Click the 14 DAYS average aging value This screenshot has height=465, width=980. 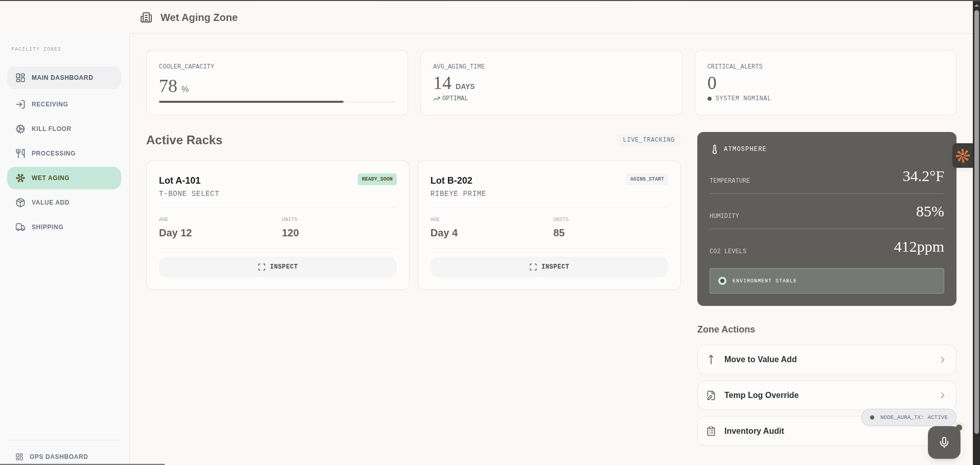coord(454,83)
